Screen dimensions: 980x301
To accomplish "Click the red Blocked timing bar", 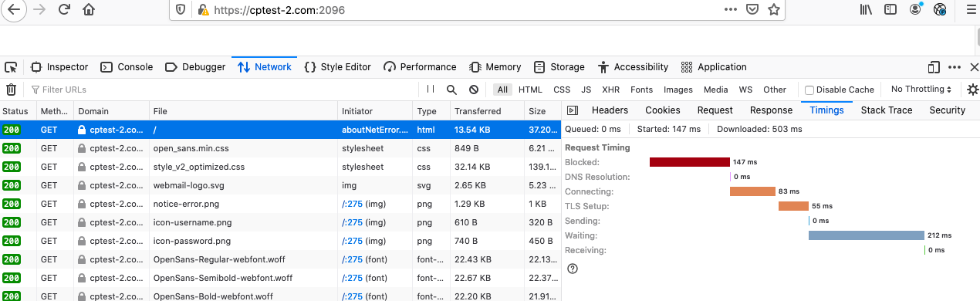I will click(x=690, y=162).
